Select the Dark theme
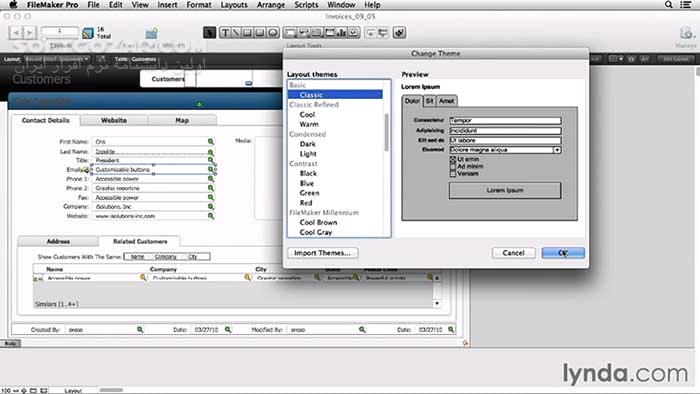This screenshot has height=394, width=700. 308,144
